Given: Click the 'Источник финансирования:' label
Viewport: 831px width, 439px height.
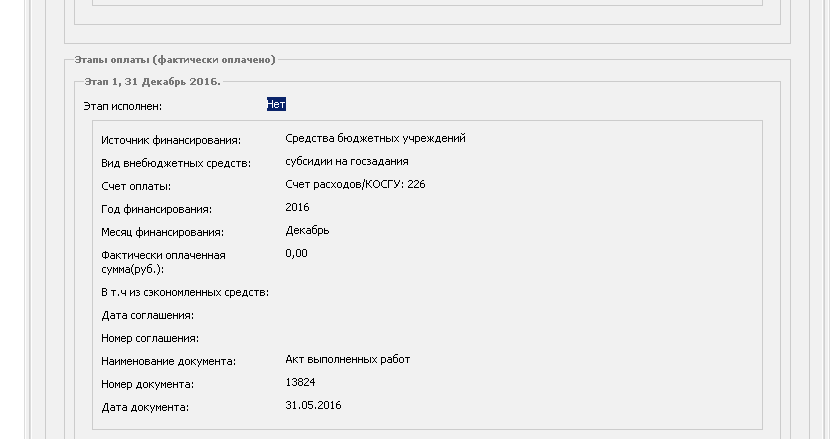Looking at the screenshot, I should (x=171, y=141).
